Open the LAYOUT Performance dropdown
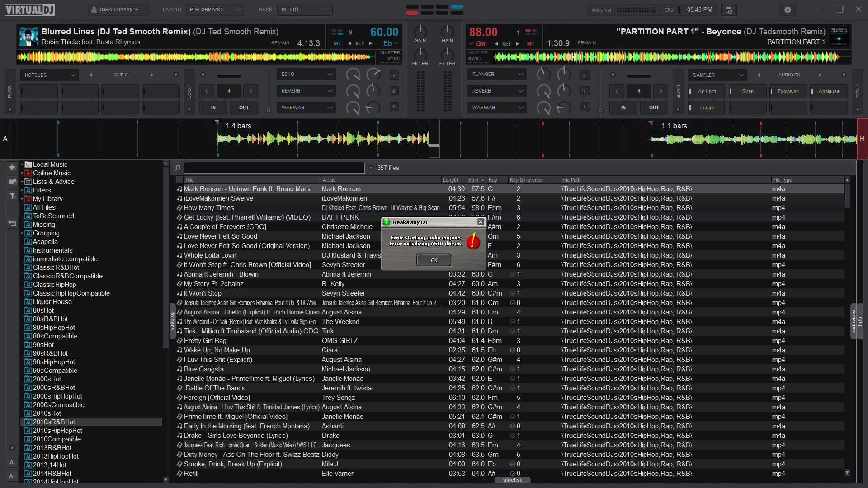 [x=215, y=9]
